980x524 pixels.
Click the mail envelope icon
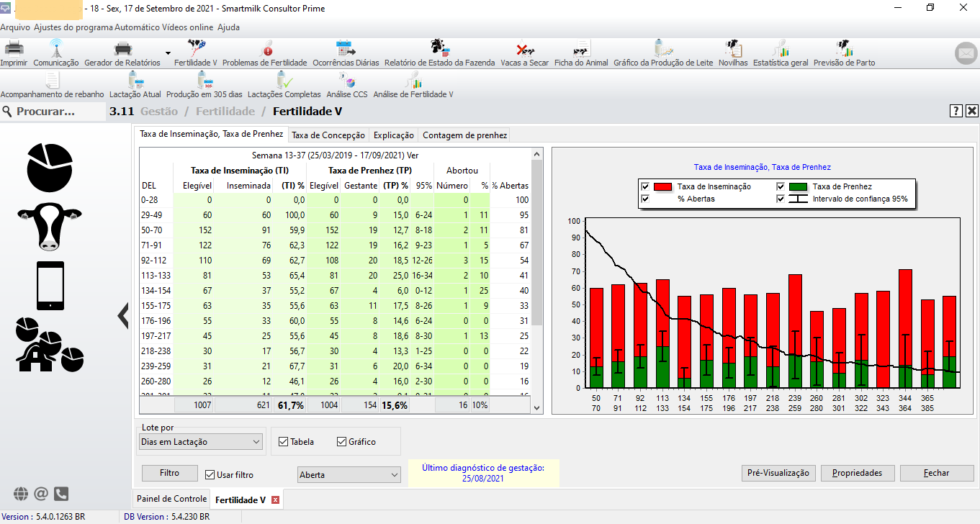[966, 54]
